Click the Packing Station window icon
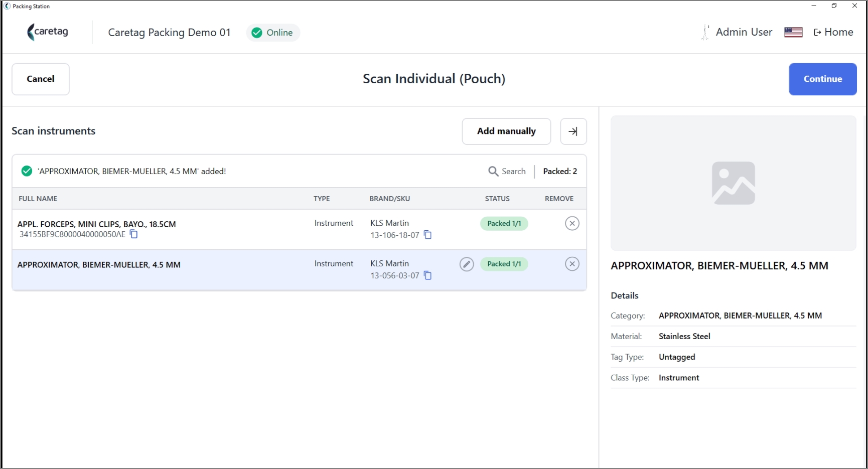Image resolution: width=868 pixels, height=469 pixels. [x=7, y=6]
